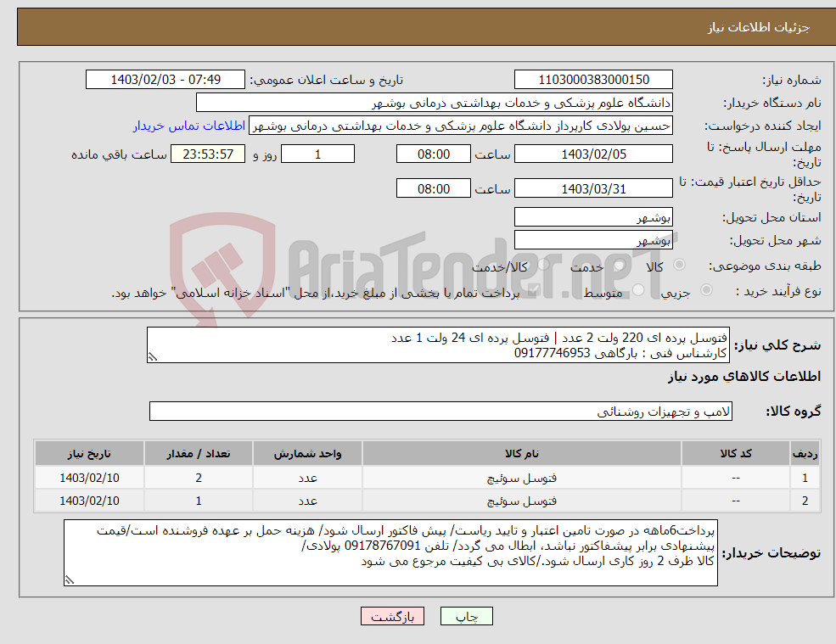Image resolution: width=836 pixels, height=644 pixels.
Task: Click the resize handle of description box
Action: (153, 357)
